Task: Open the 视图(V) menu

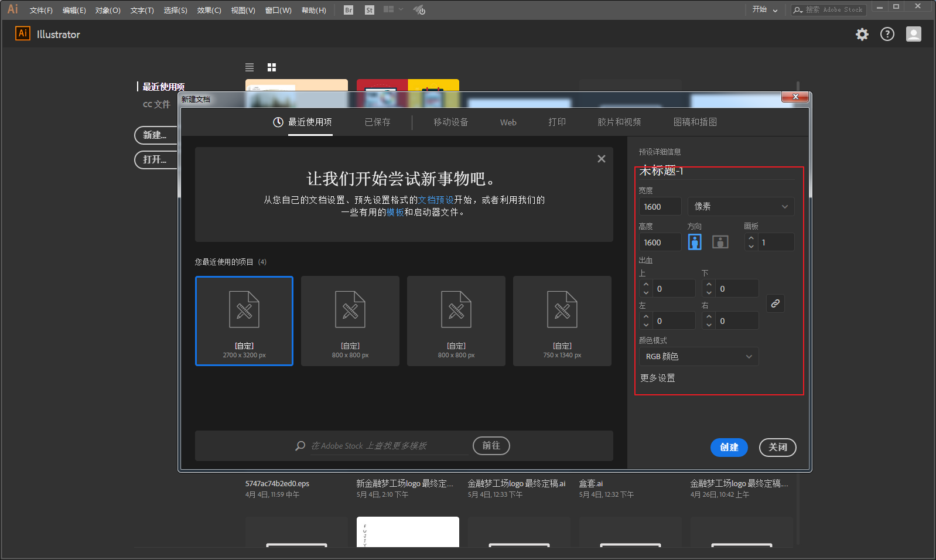Action: click(243, 10)
